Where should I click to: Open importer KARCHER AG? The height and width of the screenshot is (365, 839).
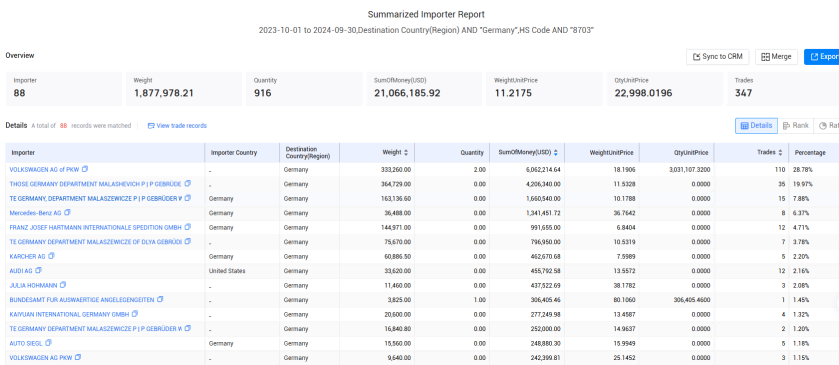coord(27,256)
